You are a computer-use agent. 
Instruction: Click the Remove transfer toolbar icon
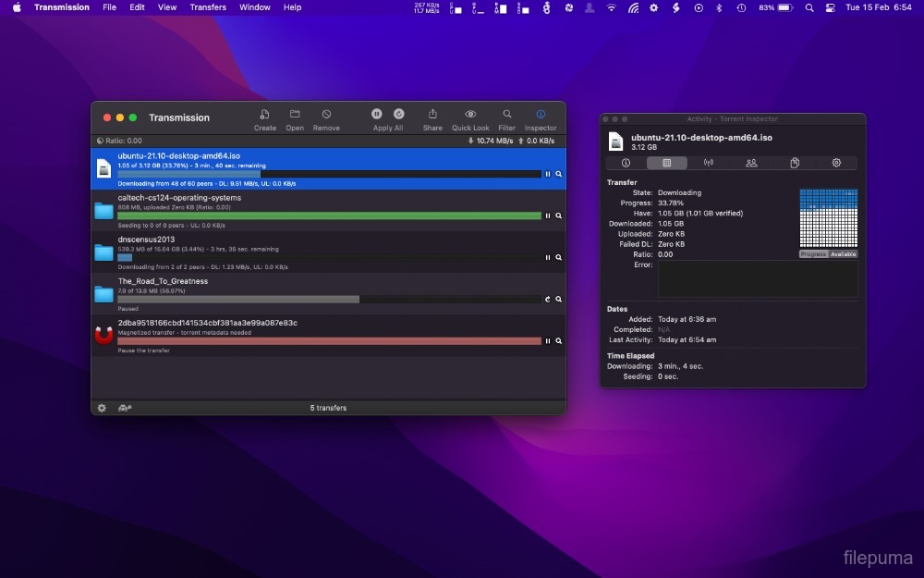326,114
